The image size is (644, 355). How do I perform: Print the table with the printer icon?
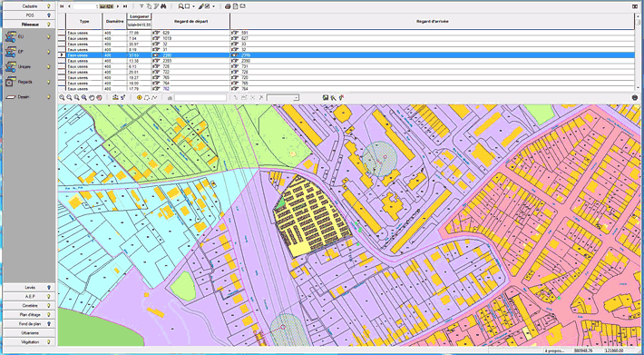[228, 6]
